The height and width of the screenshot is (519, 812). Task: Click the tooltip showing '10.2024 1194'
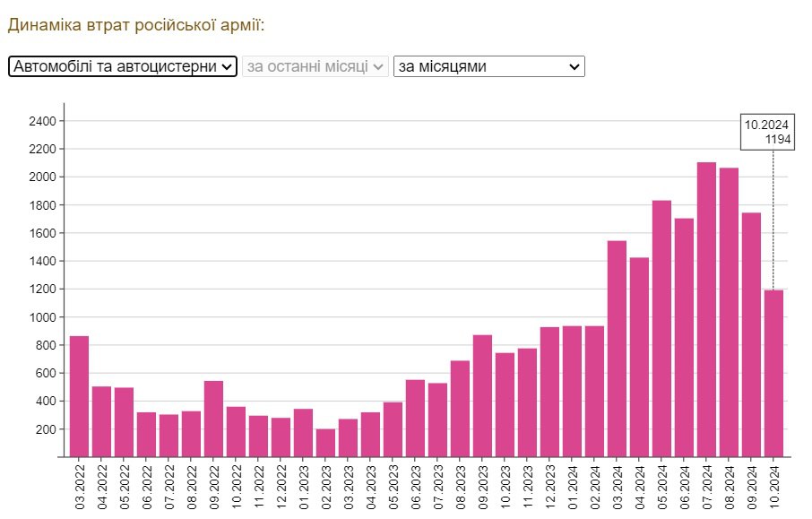[767, 132]
